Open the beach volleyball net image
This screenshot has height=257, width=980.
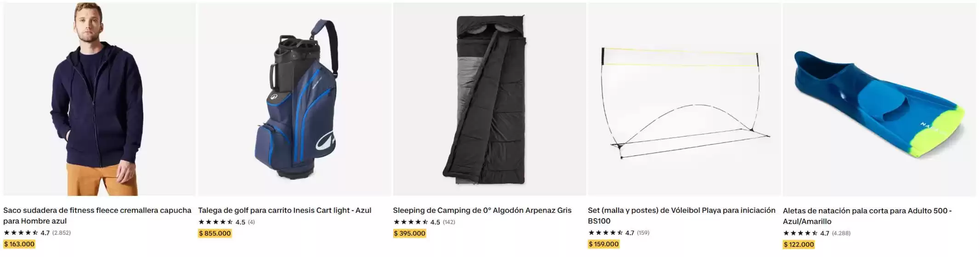(x=684, y=99)
